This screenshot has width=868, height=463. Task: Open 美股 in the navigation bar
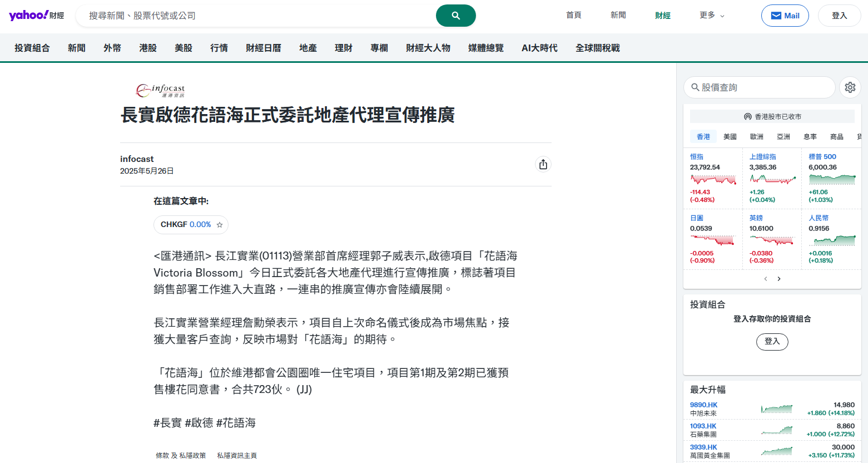pyautogui.click(x=183, y=48)
